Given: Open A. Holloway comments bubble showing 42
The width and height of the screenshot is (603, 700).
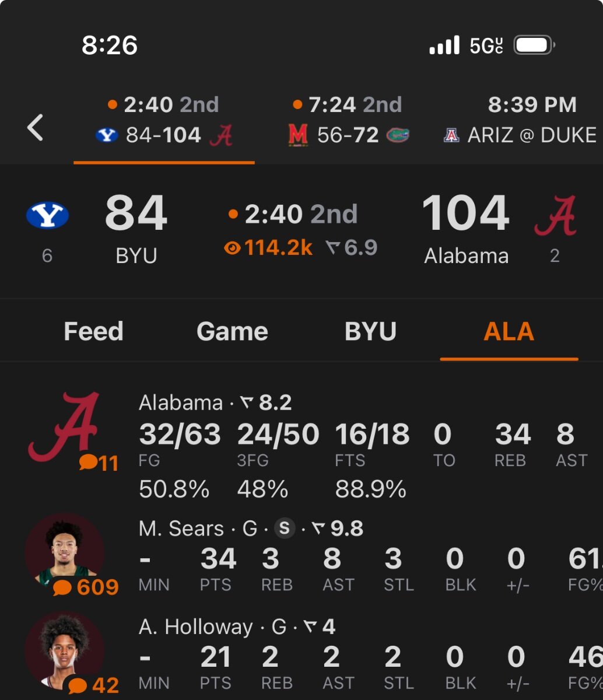Looking at the screenshot, I should [x=93, y=685].
